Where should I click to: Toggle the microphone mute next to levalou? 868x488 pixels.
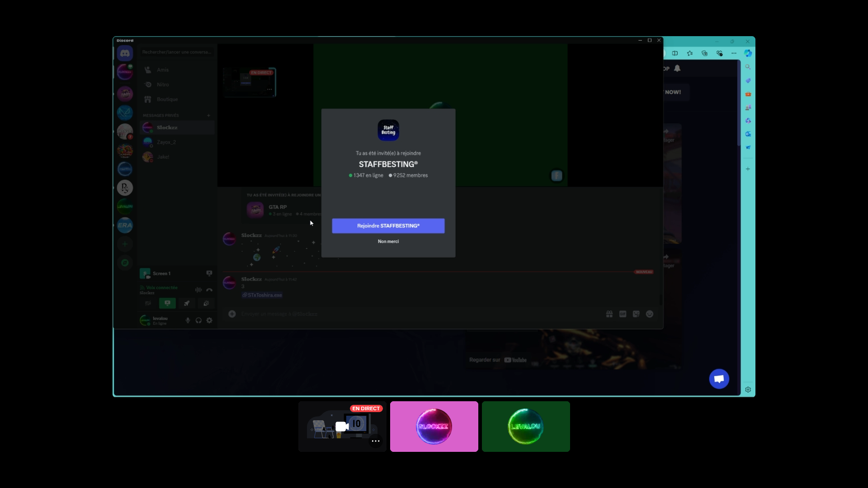pos(188,320)
